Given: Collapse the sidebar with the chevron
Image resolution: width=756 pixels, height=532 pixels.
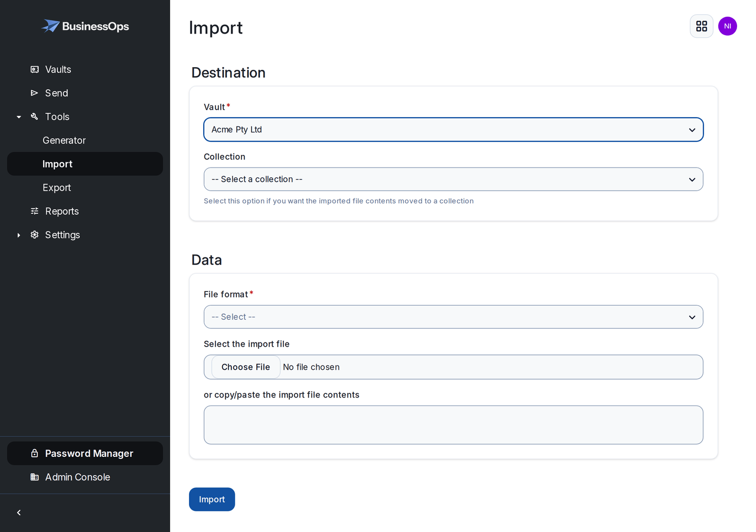Looking at the screenshot, I should pyautogui.click(x=19, y=513).
